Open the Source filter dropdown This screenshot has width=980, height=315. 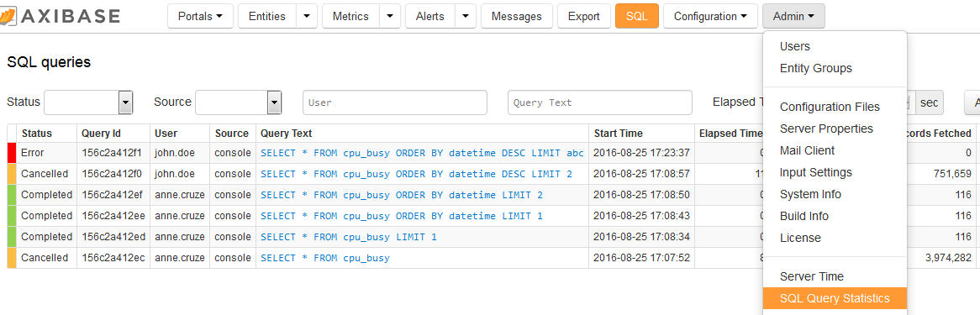point(238,102)
